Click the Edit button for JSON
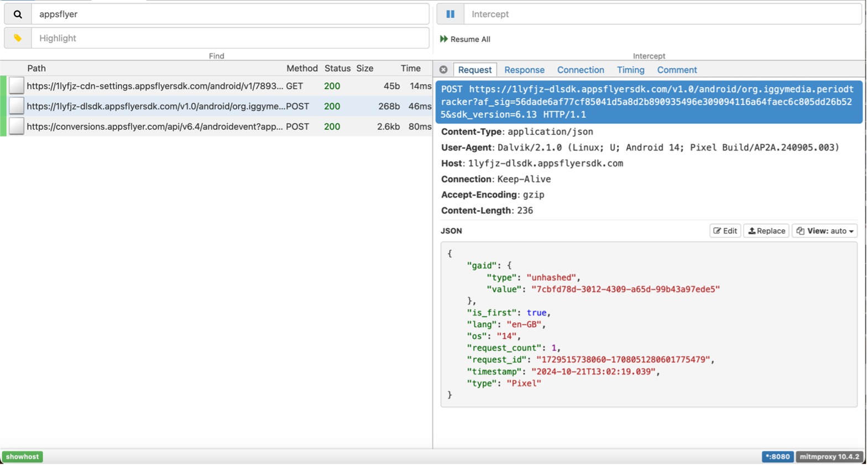 click(x=725, y=231)
